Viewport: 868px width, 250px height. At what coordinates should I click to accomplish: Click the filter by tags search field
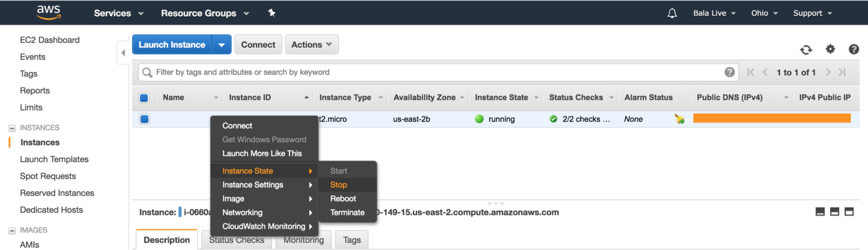[x=434, y=72]
